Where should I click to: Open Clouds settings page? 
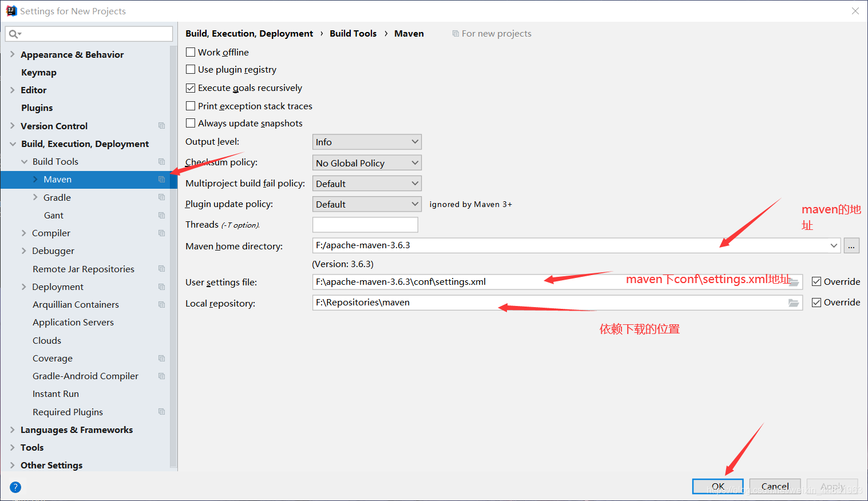47,340
